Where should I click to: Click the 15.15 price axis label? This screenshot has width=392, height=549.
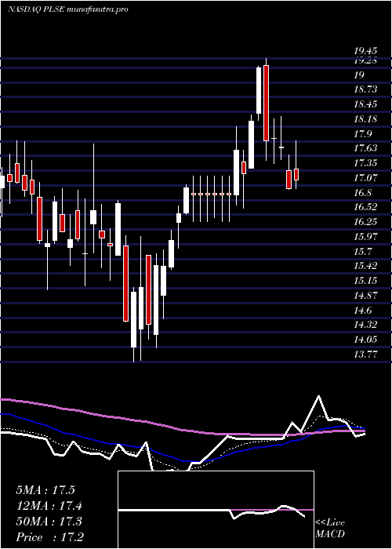coord(365,281)
